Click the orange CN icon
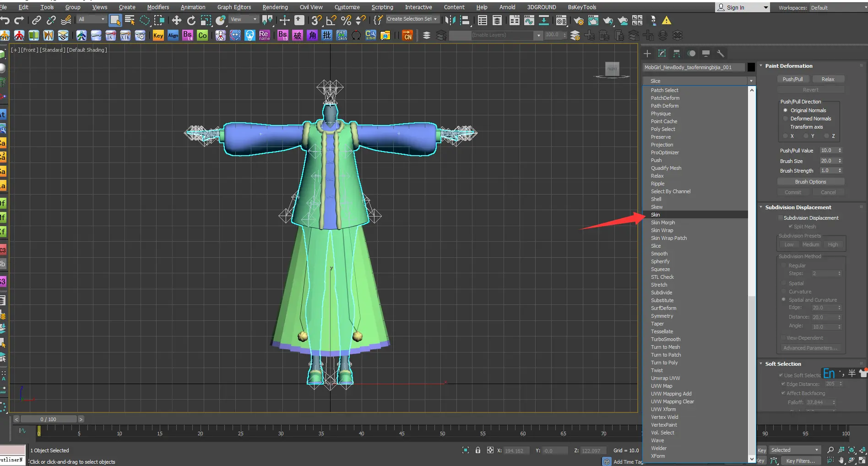 click(407, 35)
